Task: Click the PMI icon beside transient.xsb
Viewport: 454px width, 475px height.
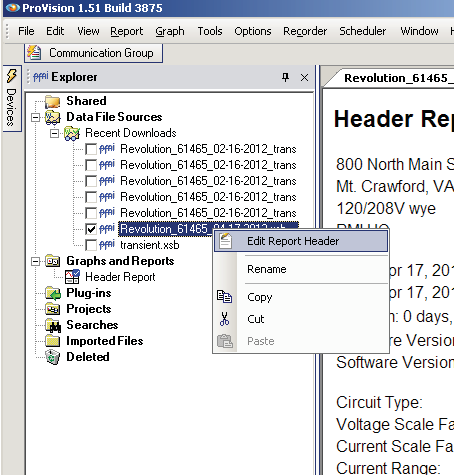Action: point(107,245)
